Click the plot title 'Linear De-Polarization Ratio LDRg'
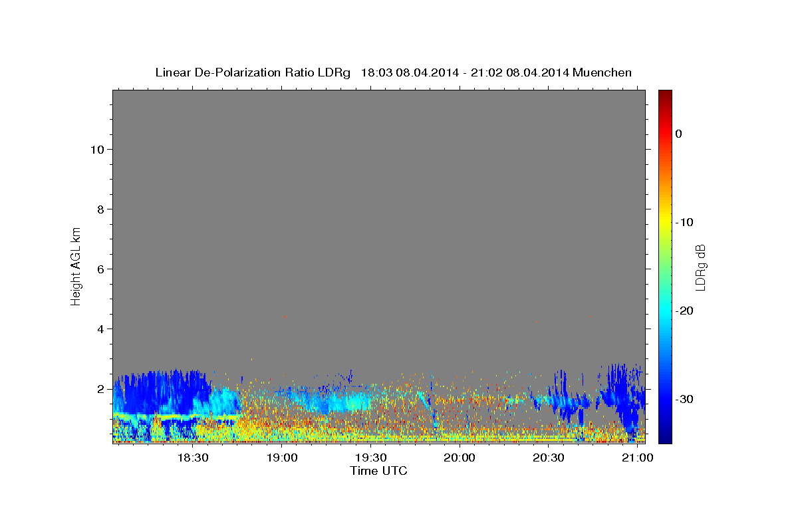 (x=253, y=72)
